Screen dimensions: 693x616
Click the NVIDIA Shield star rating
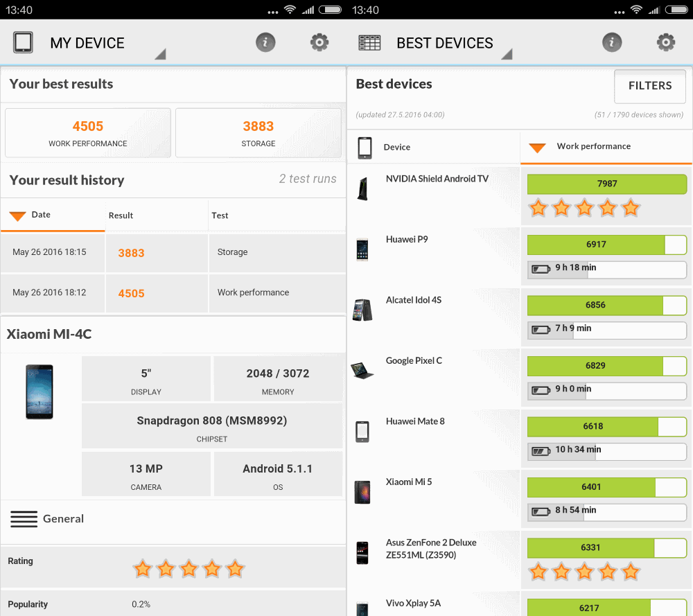[584, 208]
